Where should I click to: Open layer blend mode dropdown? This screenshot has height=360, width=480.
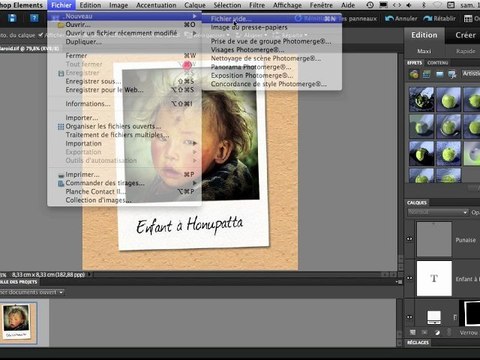click(x=438, y=212)
